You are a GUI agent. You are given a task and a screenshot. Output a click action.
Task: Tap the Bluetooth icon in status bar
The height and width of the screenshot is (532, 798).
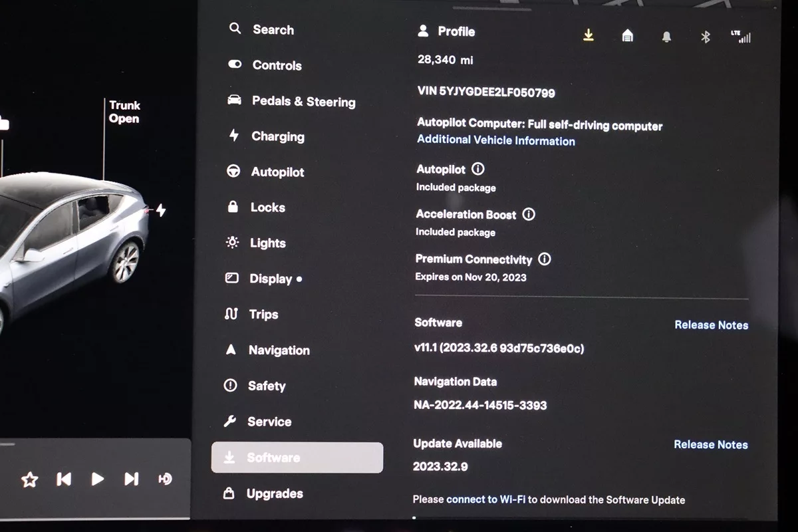[x=706, y=37]
